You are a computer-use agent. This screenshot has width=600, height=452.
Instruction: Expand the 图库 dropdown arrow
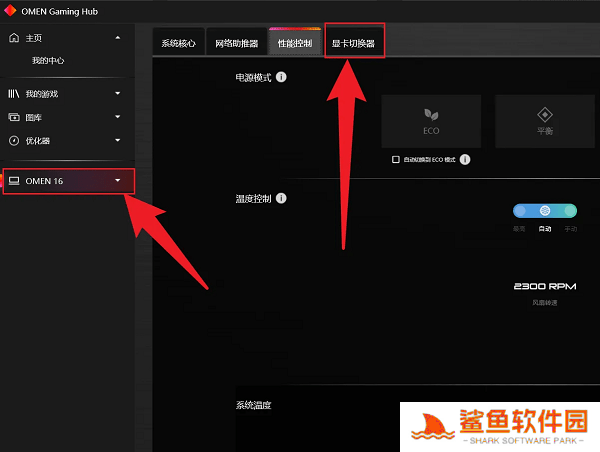pyautogui.click(x=118, y=116)
